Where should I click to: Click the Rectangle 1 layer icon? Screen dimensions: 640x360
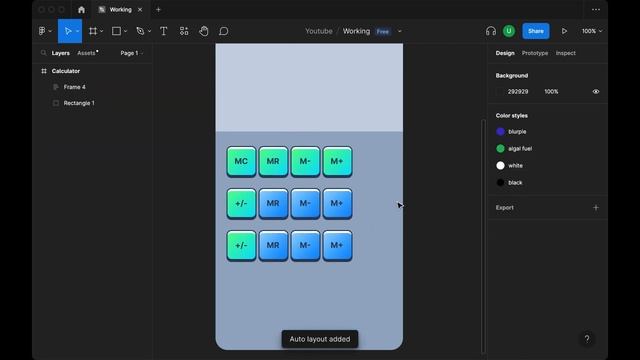tap(56, 103)
